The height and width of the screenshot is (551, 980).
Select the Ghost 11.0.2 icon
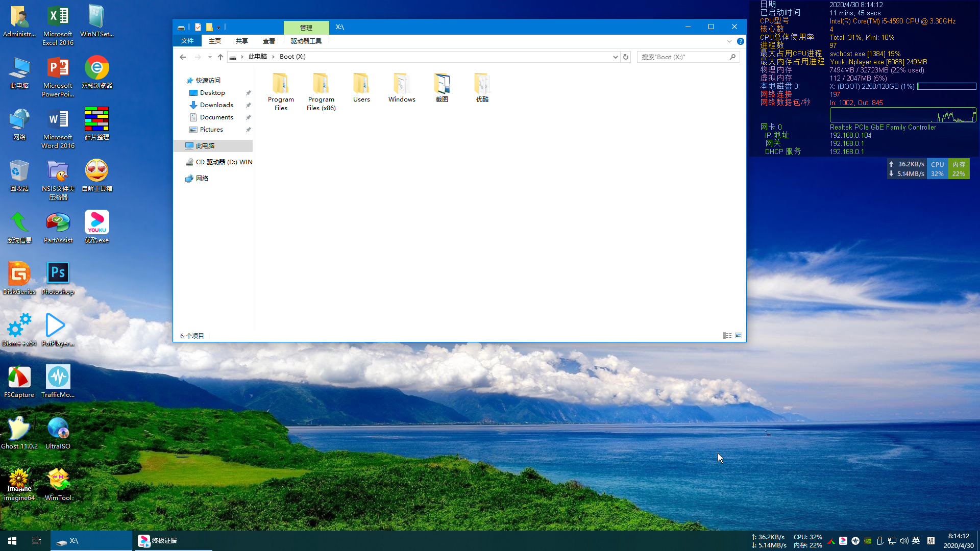point(19,434)
